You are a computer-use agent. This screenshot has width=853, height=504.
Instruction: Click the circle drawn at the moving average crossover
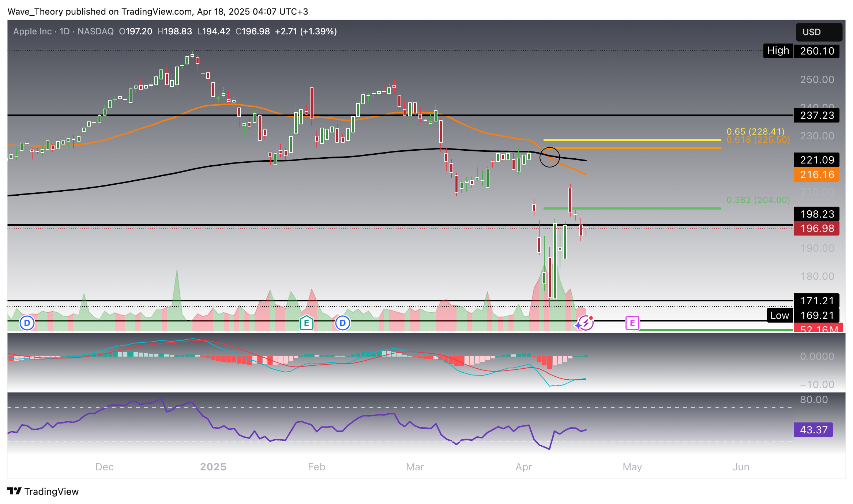[x=549, y=157]
